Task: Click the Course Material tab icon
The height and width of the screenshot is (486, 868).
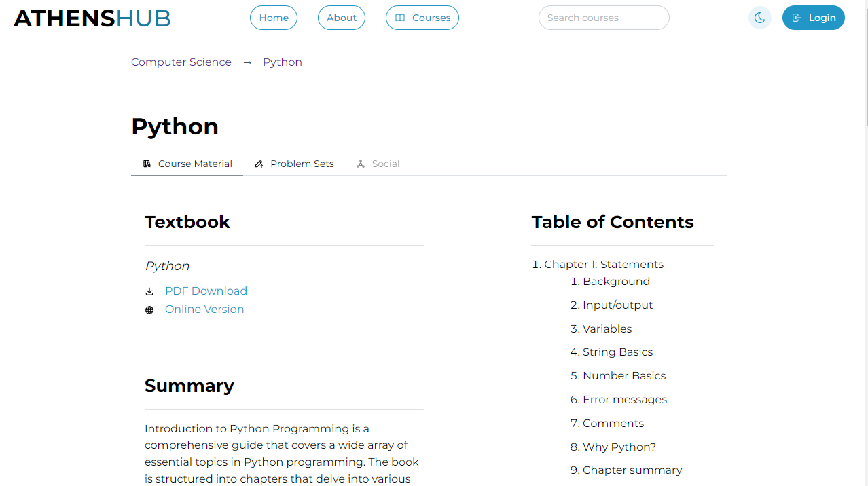Action: [147, 164]
